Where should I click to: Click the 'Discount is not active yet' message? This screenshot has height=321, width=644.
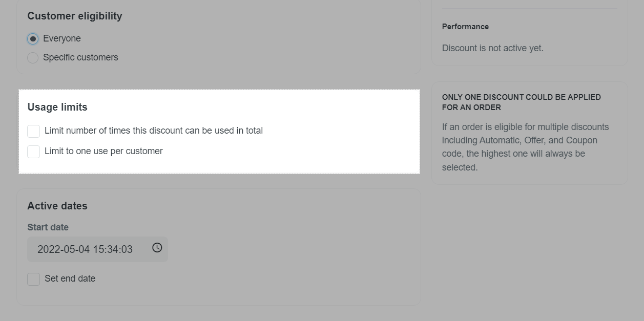(493, 48)
